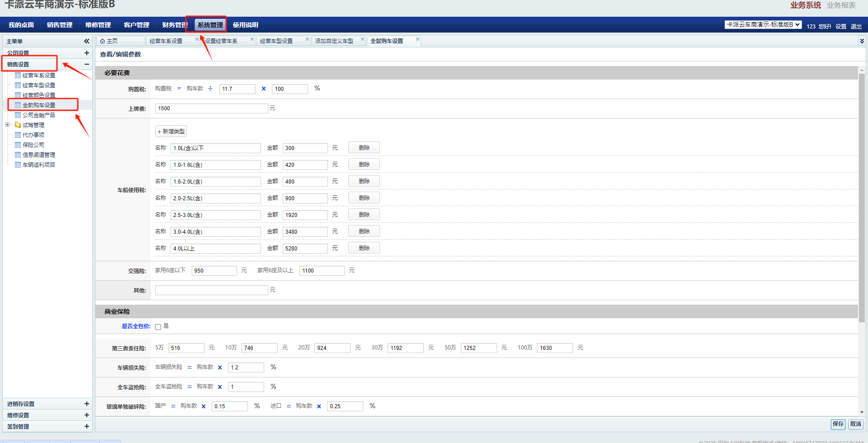Click the home icon on 主页 tab
Image resolution: width=868 pixels, height=443 pixels.
pyautogui.click(x=103, y=41)
